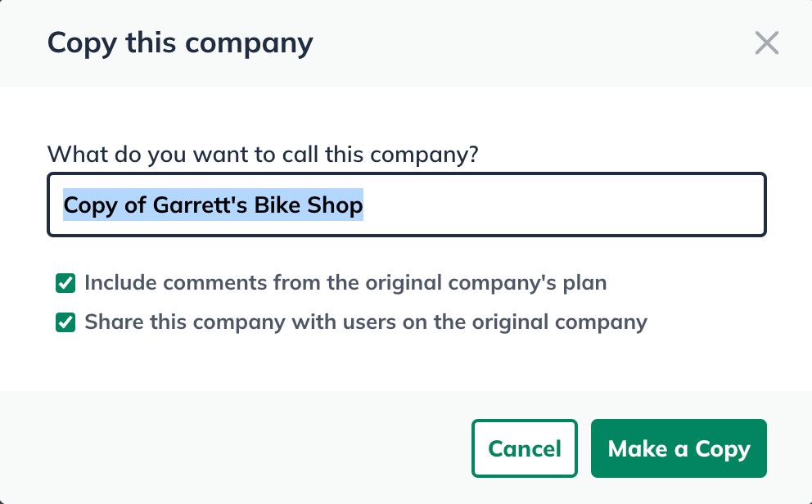Click the share company checkbox label text
This screenshot has width=812, height=504.
click(365, 322)
